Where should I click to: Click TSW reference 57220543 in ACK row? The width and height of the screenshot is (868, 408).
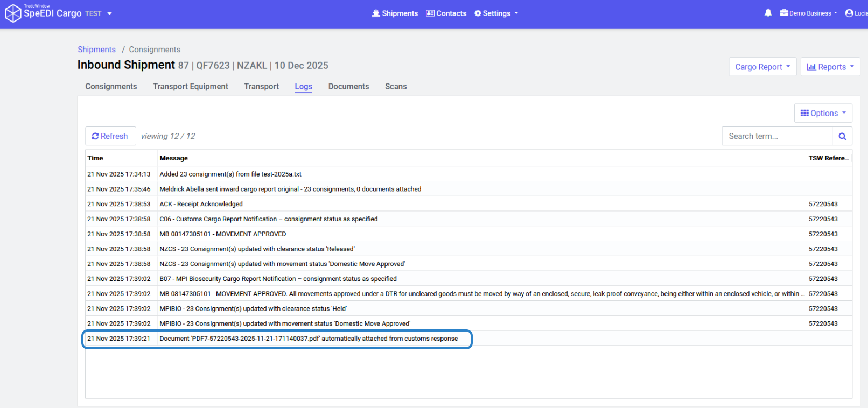point(823,205)
